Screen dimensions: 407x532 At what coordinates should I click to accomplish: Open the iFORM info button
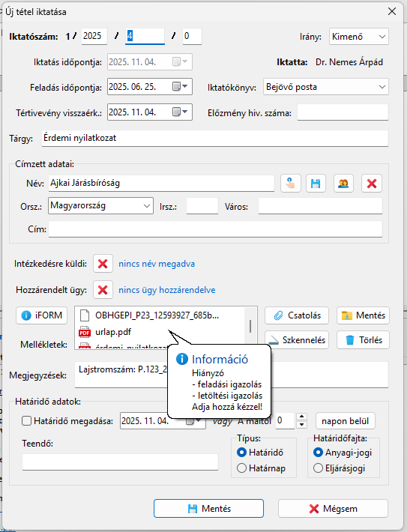(x=41, y=315)
